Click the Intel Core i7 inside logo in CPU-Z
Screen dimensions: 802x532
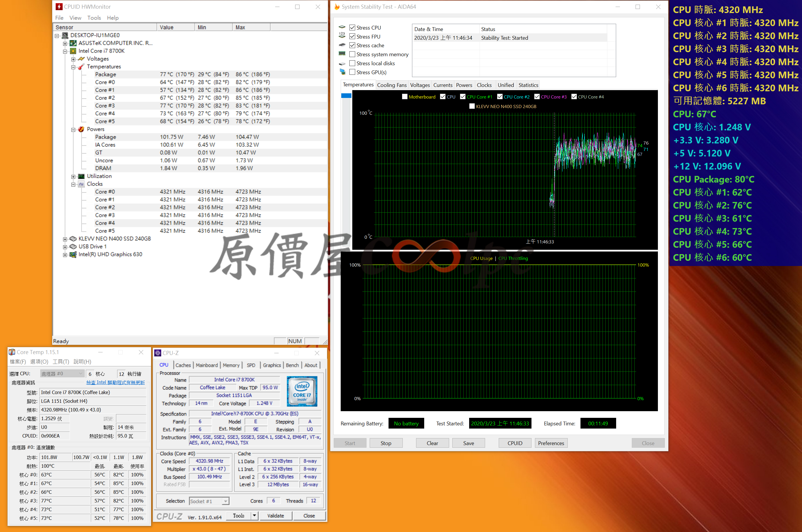pos(302,391)
